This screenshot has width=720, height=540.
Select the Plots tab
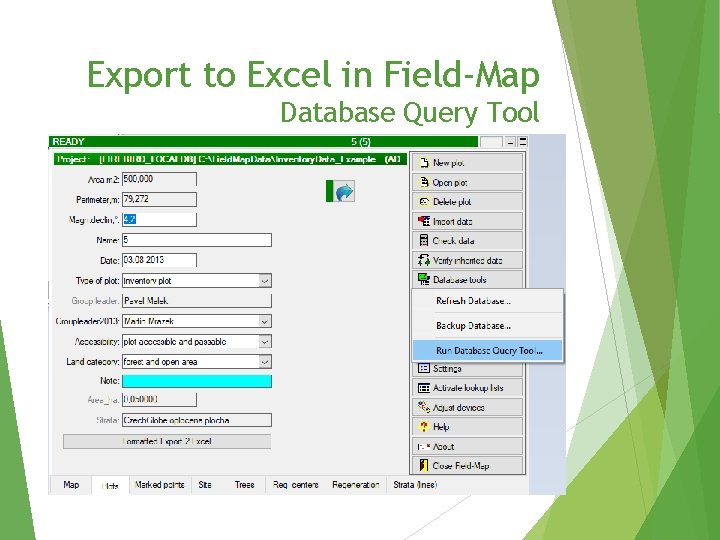pos(110,486)
